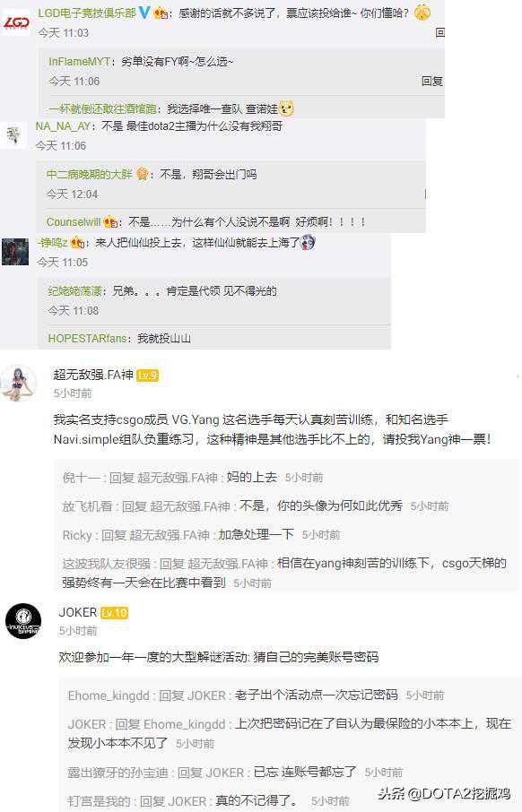Click the 超无敌强.FA神 username heading

click(x=93, y=375)
